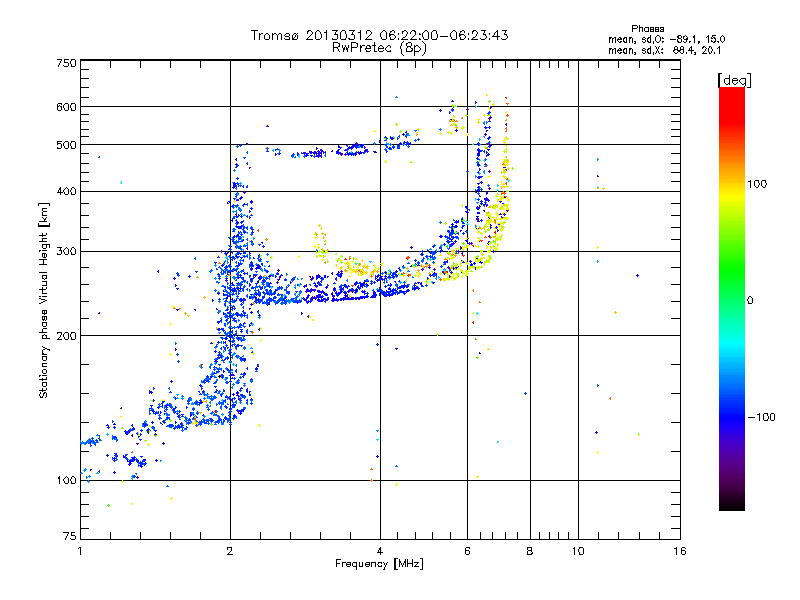Click the y-axis tick label '75'

pyautogui.click(x=70, y=536)
